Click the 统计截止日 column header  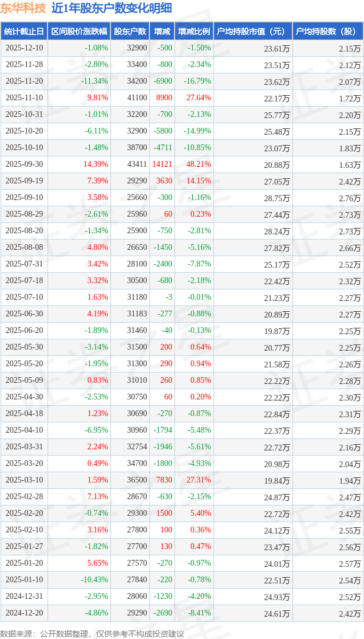click(x=24, y=32)
